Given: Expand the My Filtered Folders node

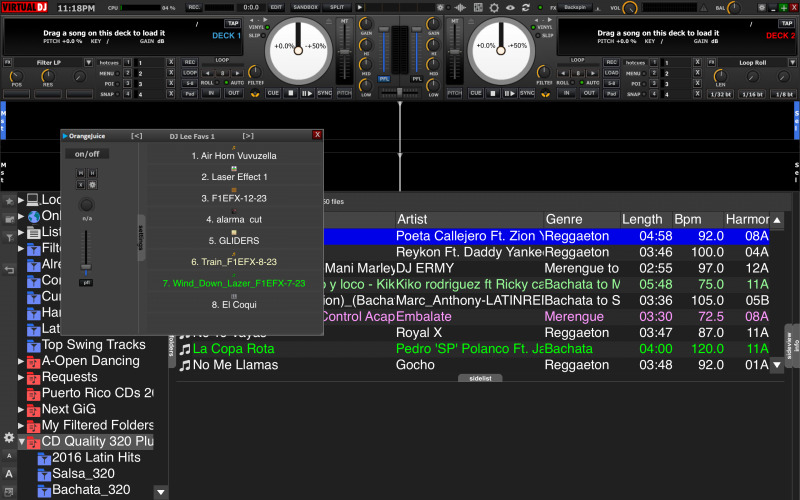Looking at the screenshot, I should click(21, 426).
